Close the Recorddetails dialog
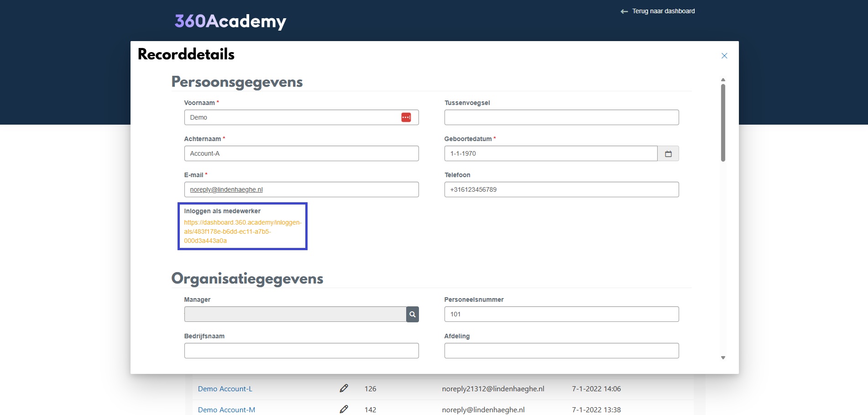This screenshot has height=415, width=868. [x=724, y=56]
